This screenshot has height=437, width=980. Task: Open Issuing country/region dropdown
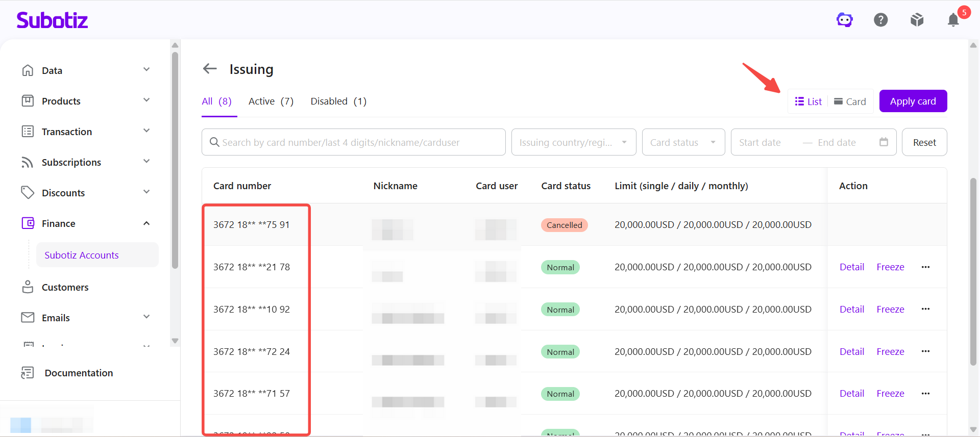point(574,142)
